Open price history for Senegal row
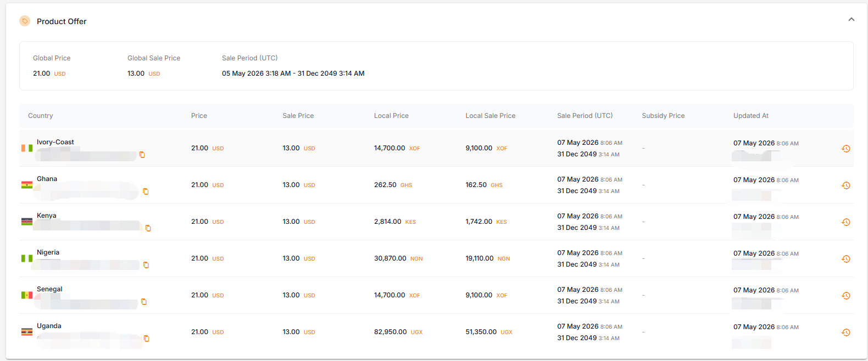 (846, 296)
